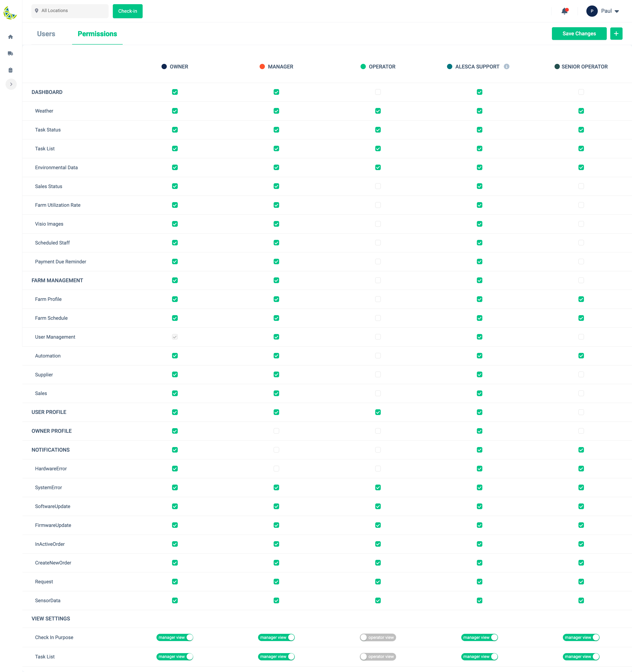Uncheck Task List for Operator
The width and height of the screenshot is (632, 672).
[378, 149]
